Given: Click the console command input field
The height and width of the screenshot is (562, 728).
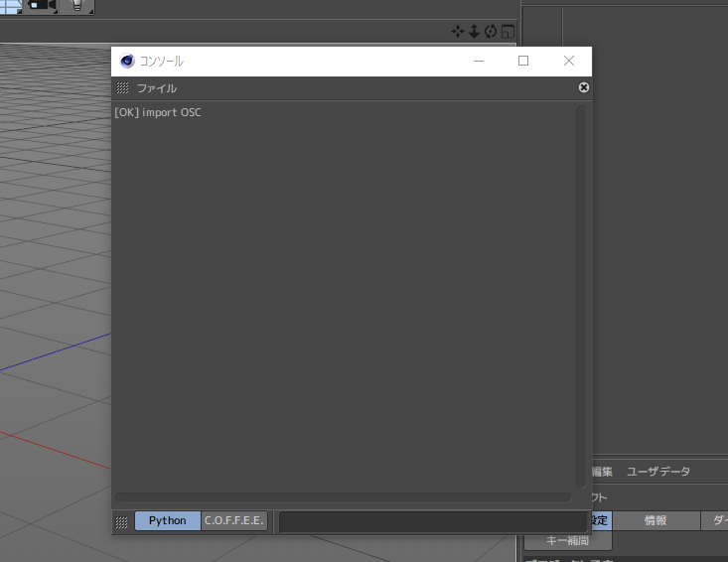Looking at the screenshot, I should (433, 521).
